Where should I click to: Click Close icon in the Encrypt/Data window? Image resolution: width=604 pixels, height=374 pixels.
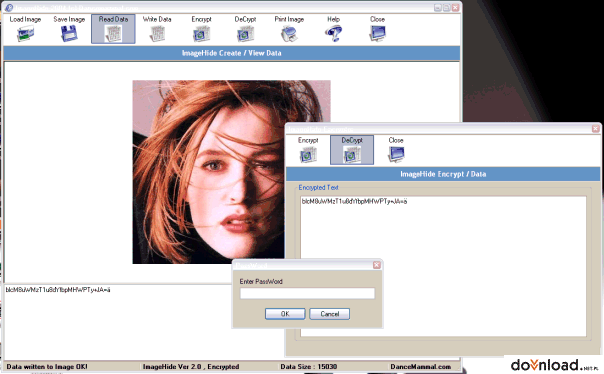pyautogui.click(x=396, y=154)
